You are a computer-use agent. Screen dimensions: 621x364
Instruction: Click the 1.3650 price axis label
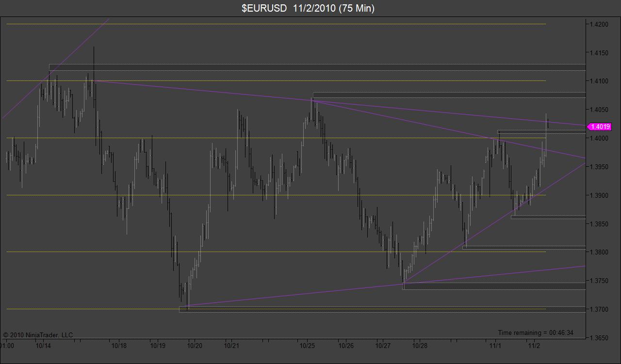(x=598, y=338)
